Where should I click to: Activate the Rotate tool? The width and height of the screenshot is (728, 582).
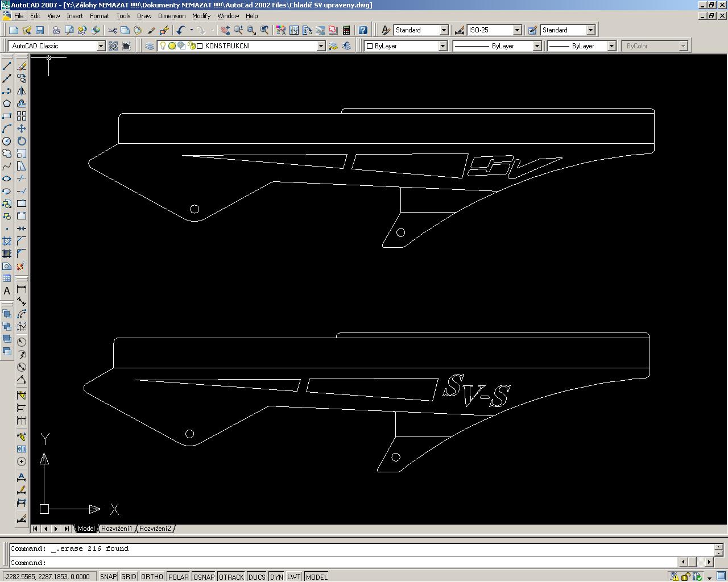pos(22,141)
